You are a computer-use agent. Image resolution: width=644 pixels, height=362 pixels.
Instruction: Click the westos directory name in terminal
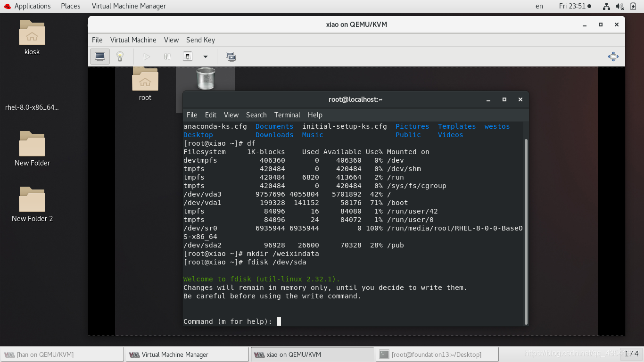coord(497,126)
